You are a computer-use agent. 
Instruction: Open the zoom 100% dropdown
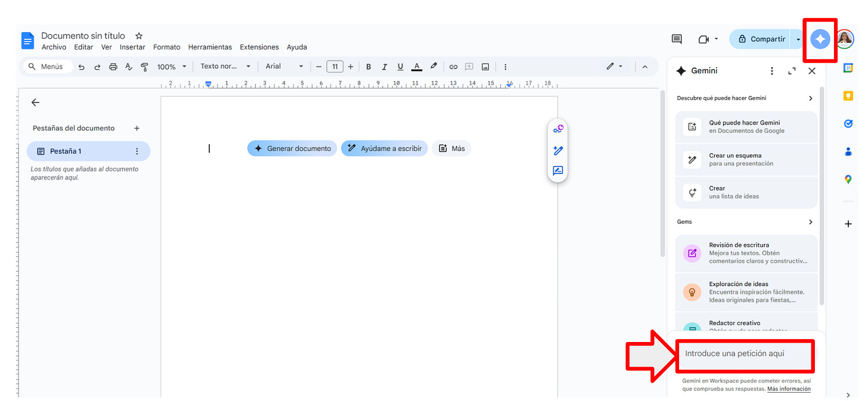pos(172,67)
